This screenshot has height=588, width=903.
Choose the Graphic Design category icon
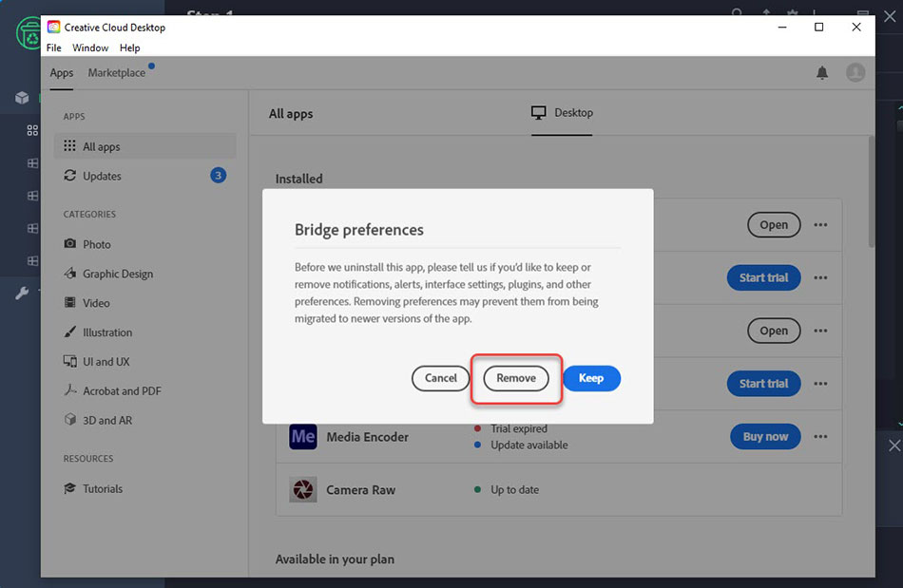point(69,273)
